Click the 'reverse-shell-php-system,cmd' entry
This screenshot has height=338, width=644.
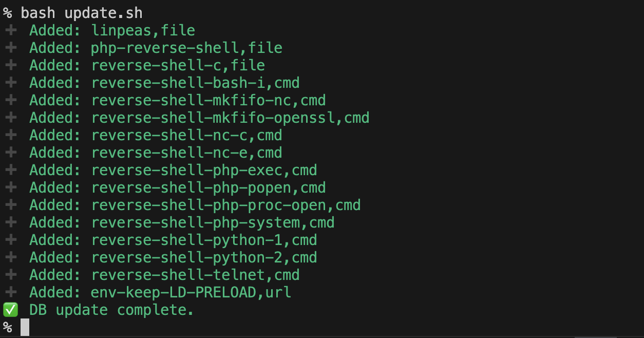(x=213, y=223)
